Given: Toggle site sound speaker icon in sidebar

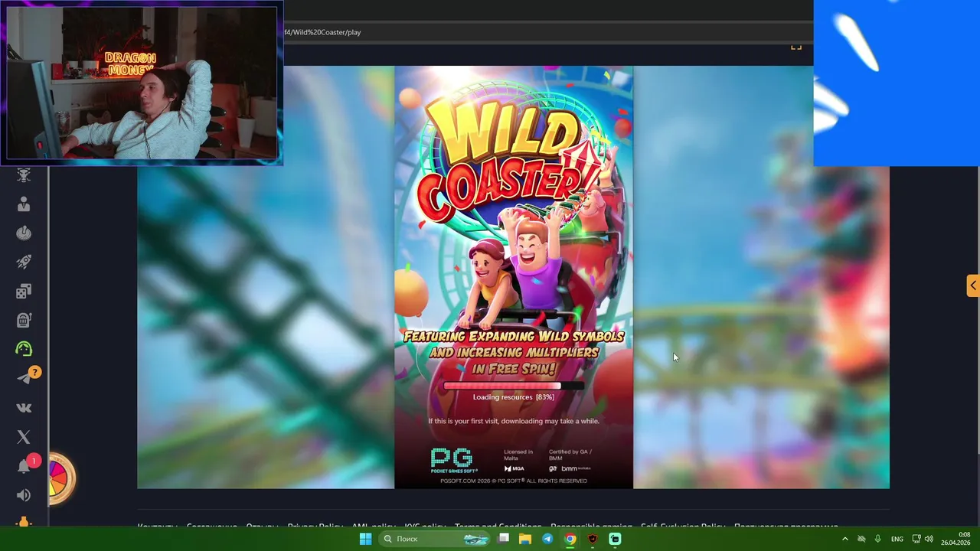Looking at the screenshot, I should point(24,495).
